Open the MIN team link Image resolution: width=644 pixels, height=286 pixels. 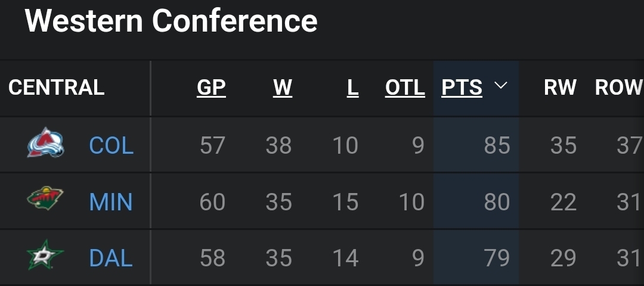(111, 202)
